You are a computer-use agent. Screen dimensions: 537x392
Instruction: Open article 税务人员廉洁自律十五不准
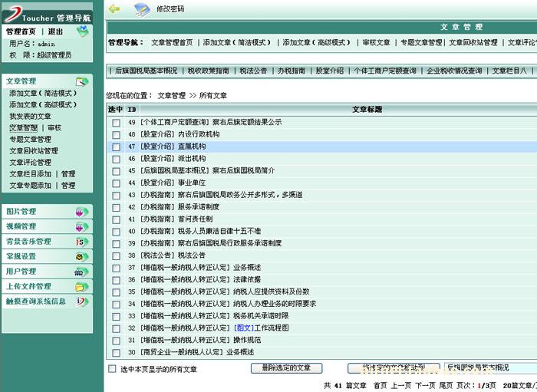tap(219, 232)
